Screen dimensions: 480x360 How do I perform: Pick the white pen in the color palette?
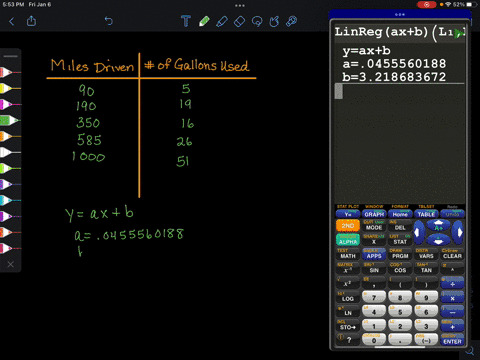tap(10, 152)
